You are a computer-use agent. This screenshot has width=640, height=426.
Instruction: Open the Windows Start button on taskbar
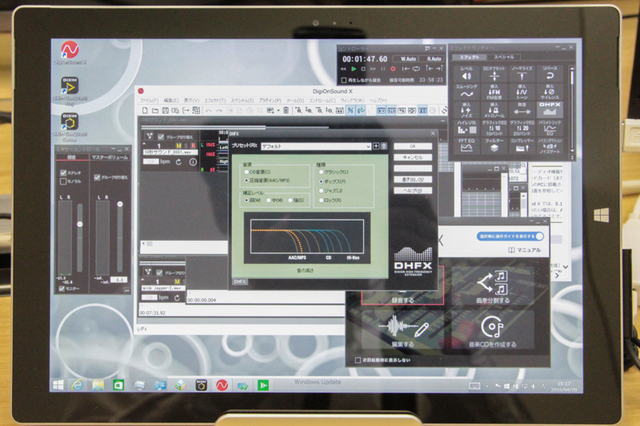click(x=59, y=384)
